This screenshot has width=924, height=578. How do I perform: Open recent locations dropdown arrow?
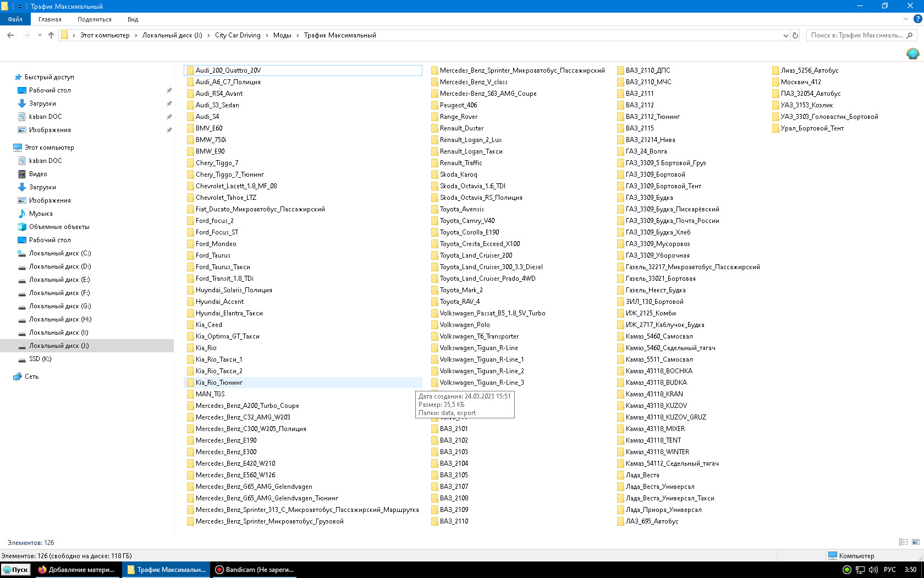click(x=40, y=35)
